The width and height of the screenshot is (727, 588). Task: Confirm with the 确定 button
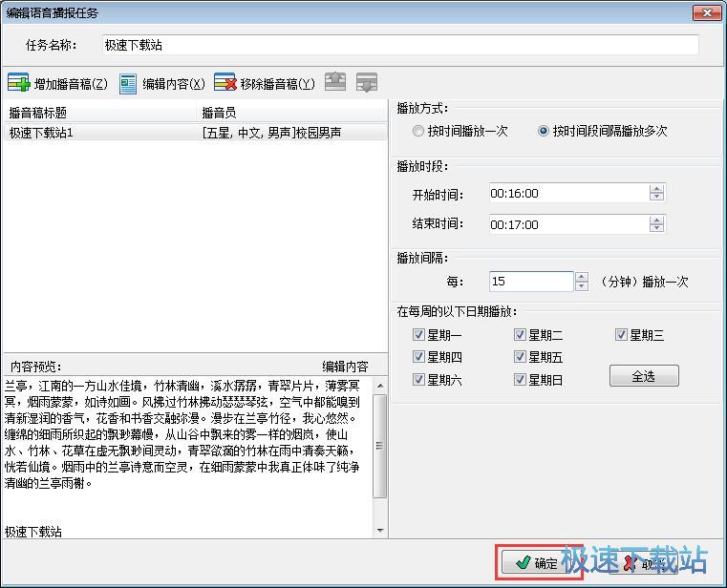click(x=537, y=562)
